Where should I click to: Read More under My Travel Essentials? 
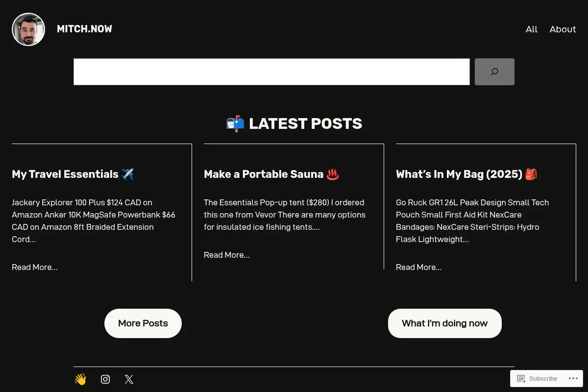pos(35,267)
